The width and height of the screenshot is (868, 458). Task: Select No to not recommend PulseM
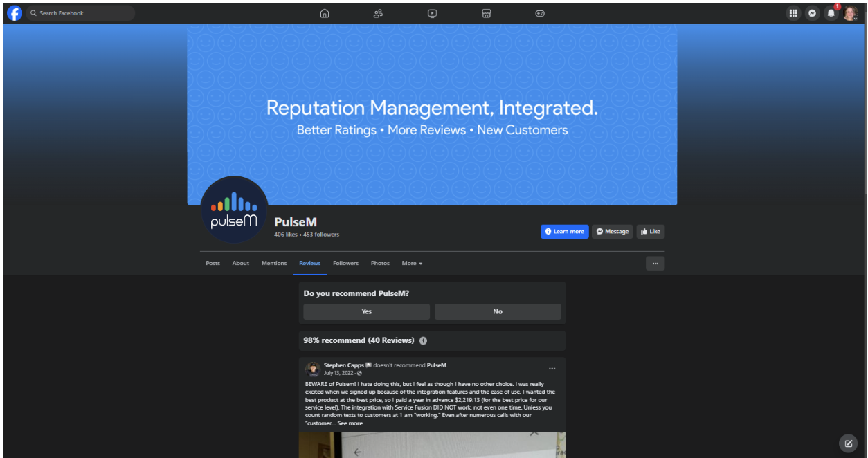pos(497,311)
